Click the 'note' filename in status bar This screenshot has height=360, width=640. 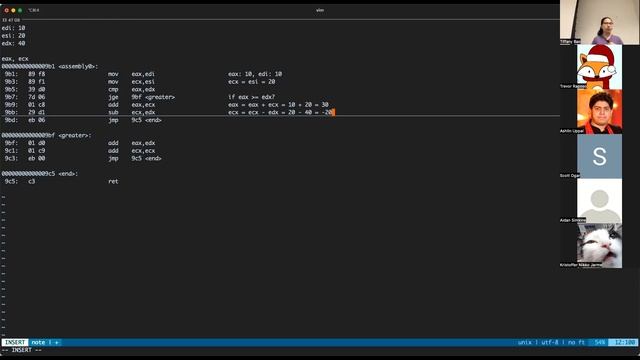click(x=38, y=342)
